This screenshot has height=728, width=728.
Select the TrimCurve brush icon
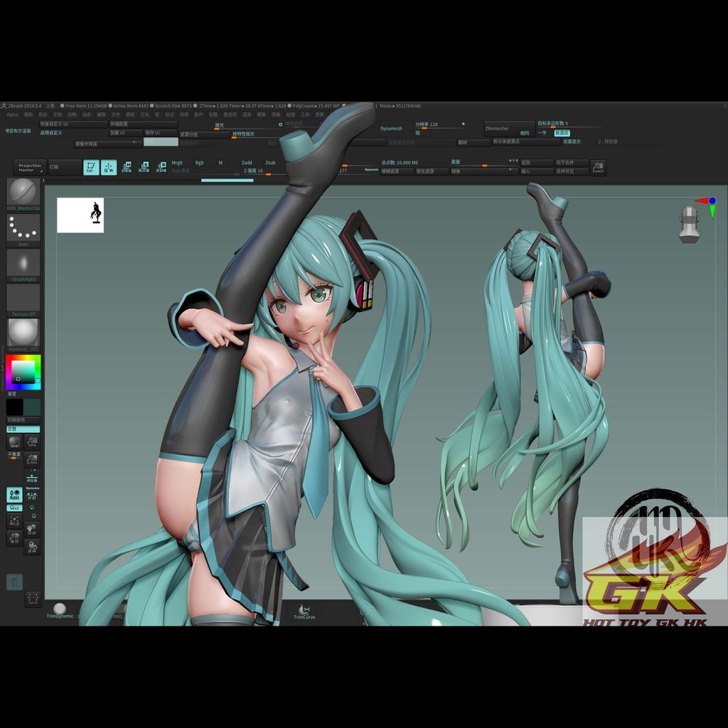tap(304, 610)
